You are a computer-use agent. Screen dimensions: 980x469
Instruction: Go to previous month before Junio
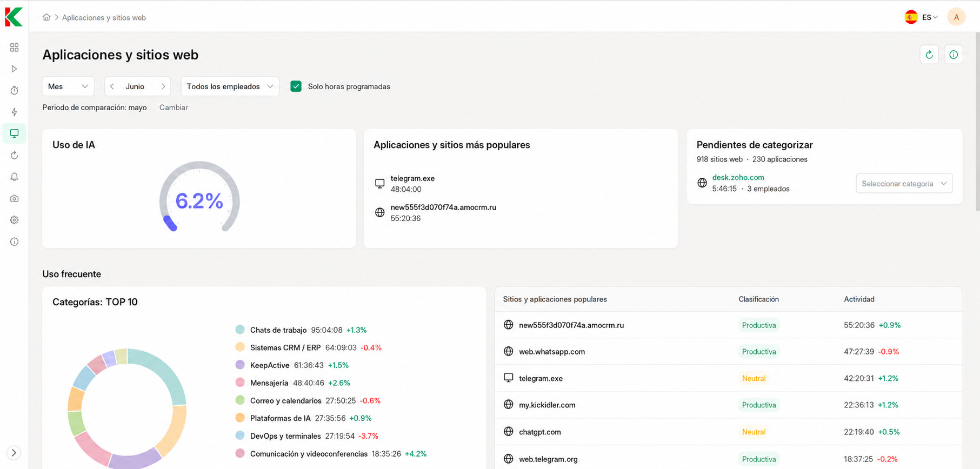(x=112, y=86)
